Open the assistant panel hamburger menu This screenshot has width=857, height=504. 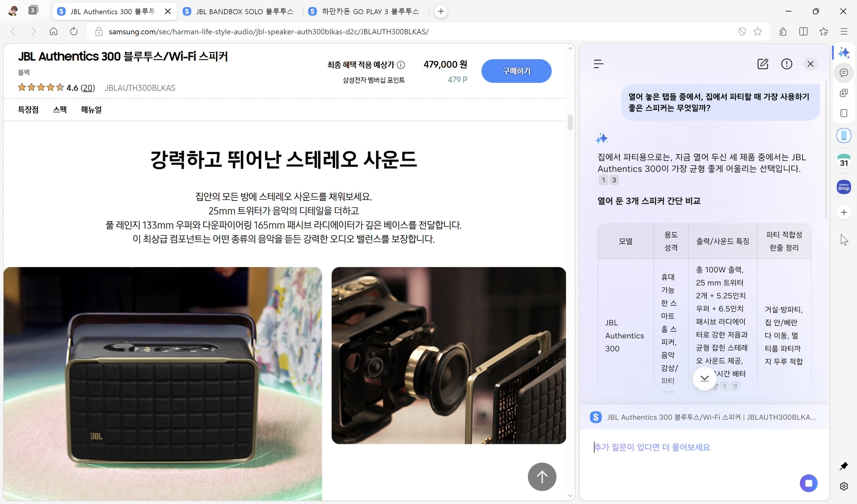(599, 64)
